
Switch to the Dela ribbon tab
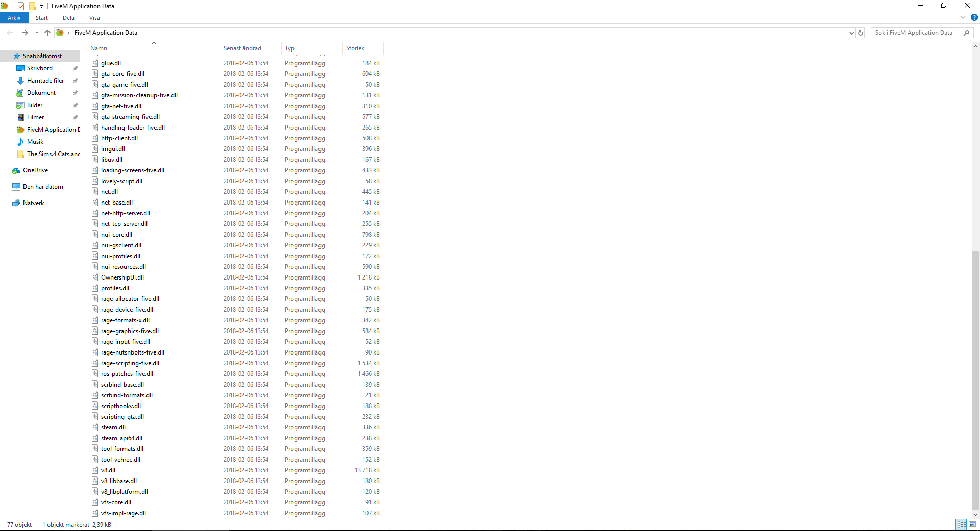(x=68, y=18)
